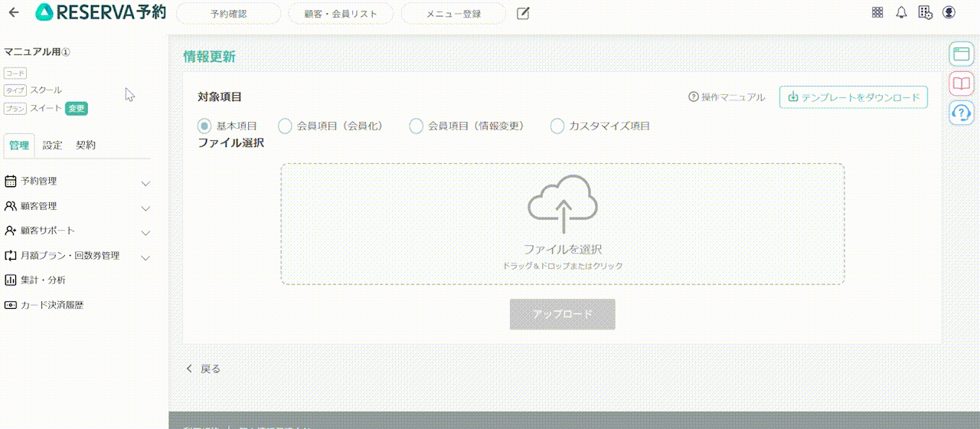Select the カスタマイズ項目 radio button
Image resolution: width=980 pixels, height=429 pixels.
tap(557, 126)
